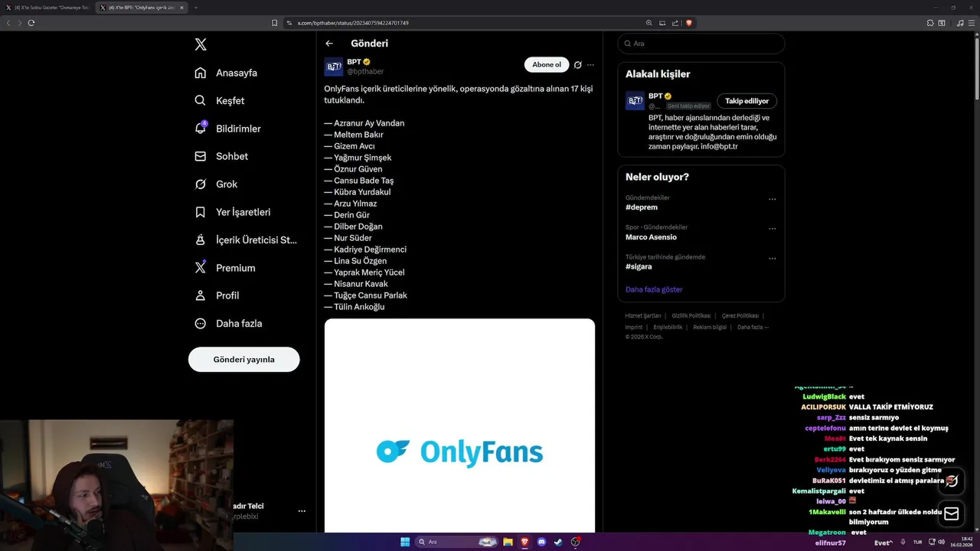Open Sohbet messages
The height and width of the screenshot is (551, 980).
[221, 156]
